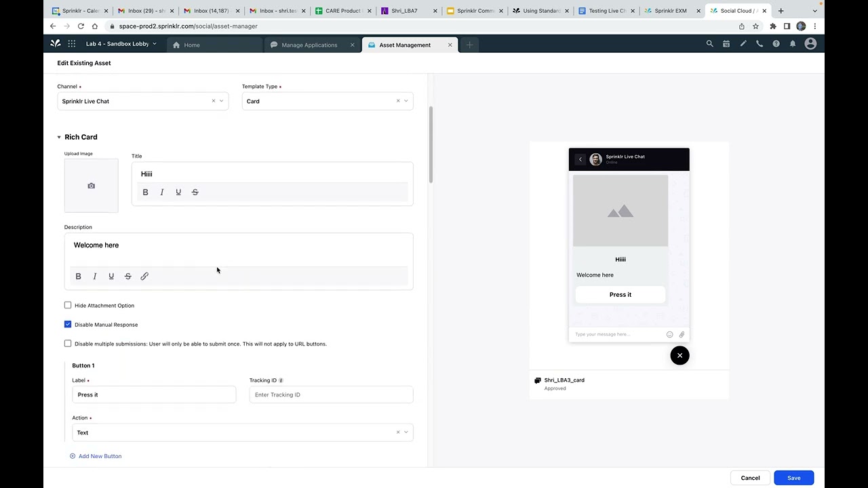Click the Upload Image camera box
This screenshot has width=868, height=488.
[x=91, y=186]
